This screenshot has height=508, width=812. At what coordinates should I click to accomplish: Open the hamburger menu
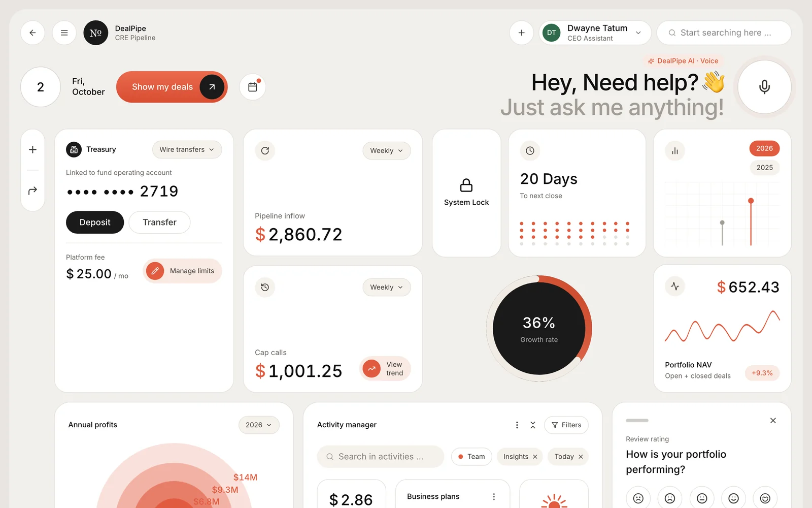[x=64, y=33]
